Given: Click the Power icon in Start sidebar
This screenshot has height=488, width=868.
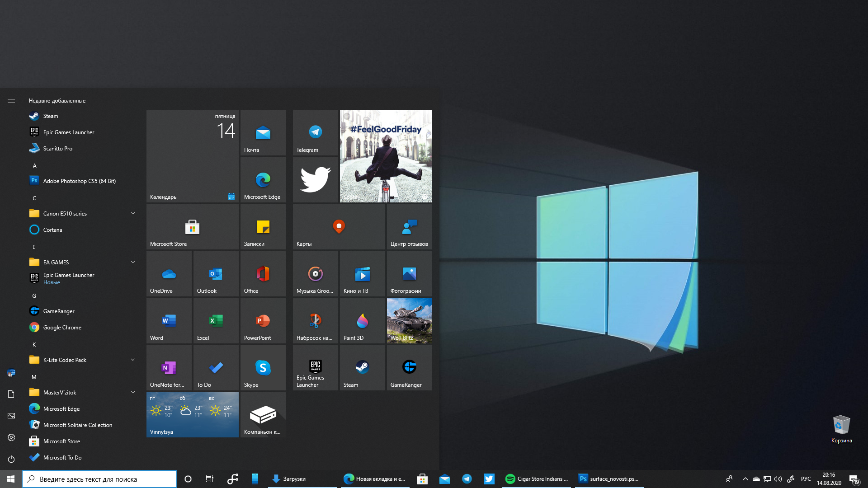Looking at the screenshot, I should pyautogui.click(x=11, y=459).
